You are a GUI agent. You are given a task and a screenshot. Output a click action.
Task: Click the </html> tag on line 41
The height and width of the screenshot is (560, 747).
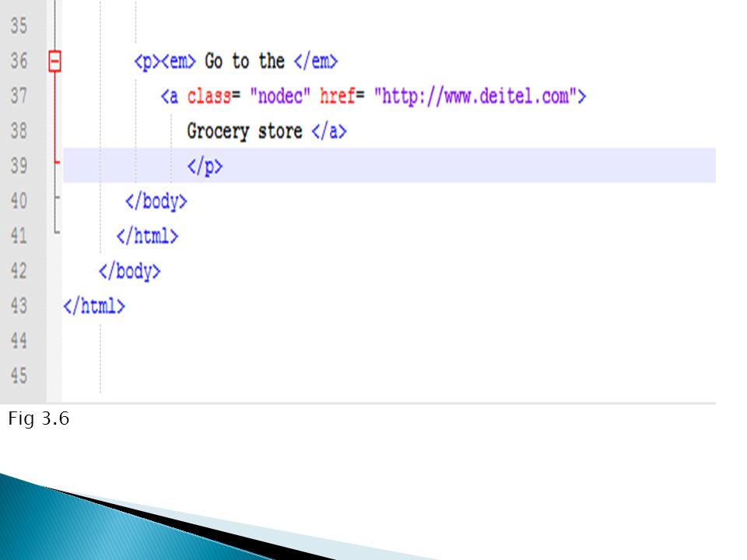pos(147,236)
